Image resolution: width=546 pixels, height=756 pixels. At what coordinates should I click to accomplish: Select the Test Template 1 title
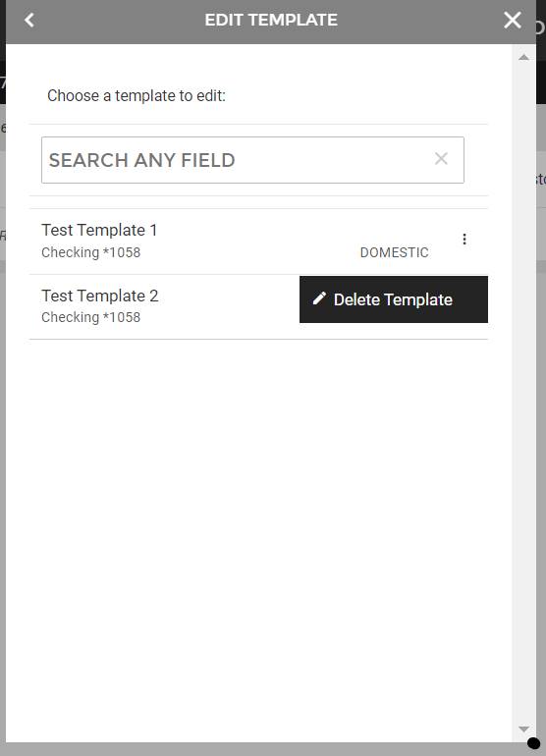99,230
